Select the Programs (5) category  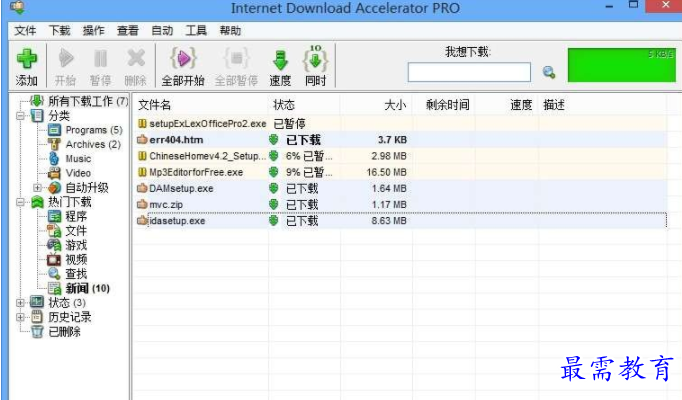coord(94,130)
